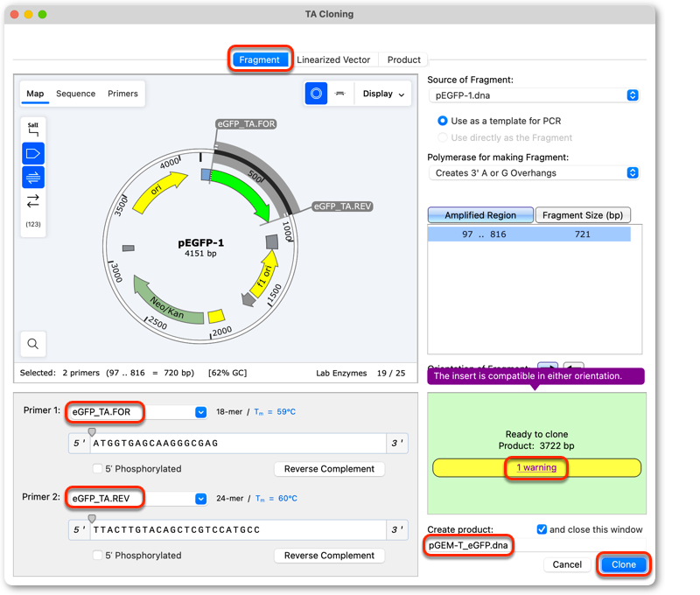Sort by Fragment Size (bp) column header

(583, 215)
